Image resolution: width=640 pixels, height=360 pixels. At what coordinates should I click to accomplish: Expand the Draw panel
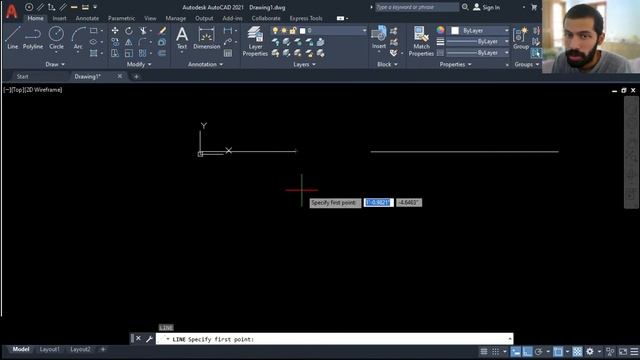point(55,64)
